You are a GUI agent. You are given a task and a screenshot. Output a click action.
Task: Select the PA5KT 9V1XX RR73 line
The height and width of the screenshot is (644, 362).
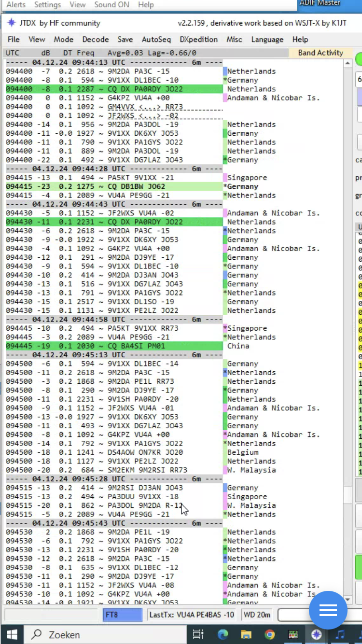point(114,328)
